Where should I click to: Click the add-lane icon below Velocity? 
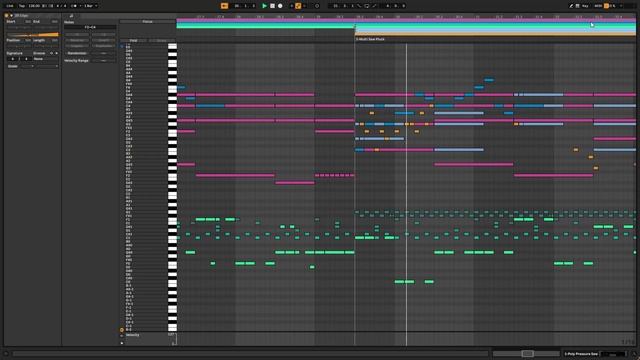tap(122, 343)
